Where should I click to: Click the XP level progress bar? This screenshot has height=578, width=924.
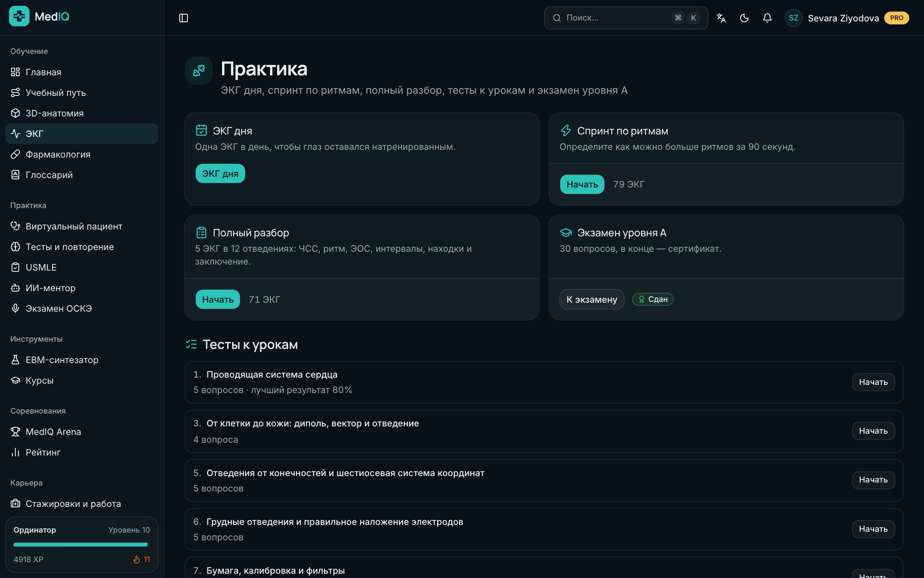pos(82,545)
